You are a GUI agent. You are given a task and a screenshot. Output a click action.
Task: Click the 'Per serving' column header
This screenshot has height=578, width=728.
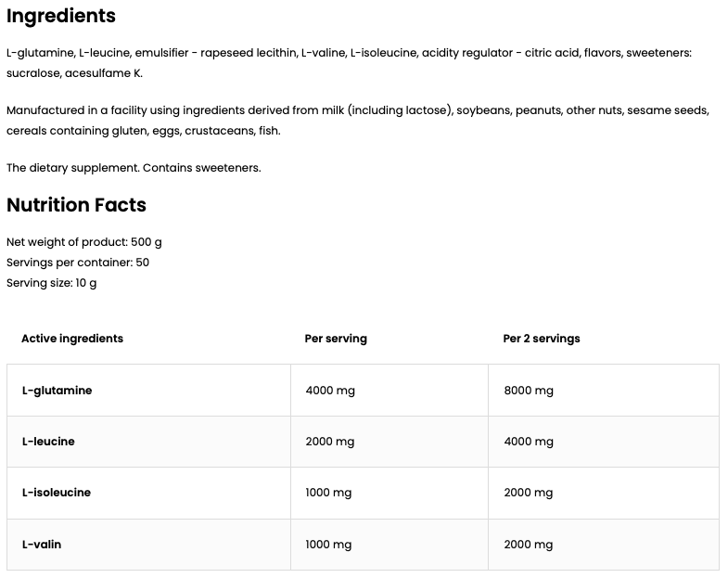(336, 339)
